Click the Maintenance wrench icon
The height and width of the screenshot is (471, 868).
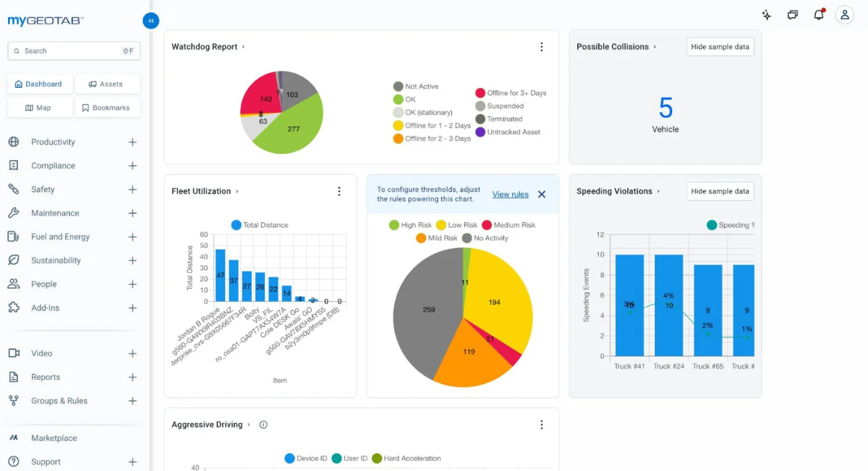tap(14, 213)
